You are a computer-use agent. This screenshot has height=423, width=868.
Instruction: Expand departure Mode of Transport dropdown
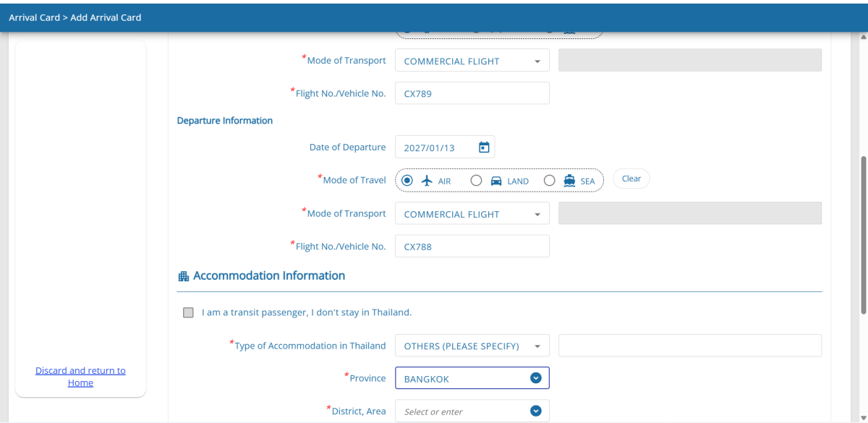472,214
